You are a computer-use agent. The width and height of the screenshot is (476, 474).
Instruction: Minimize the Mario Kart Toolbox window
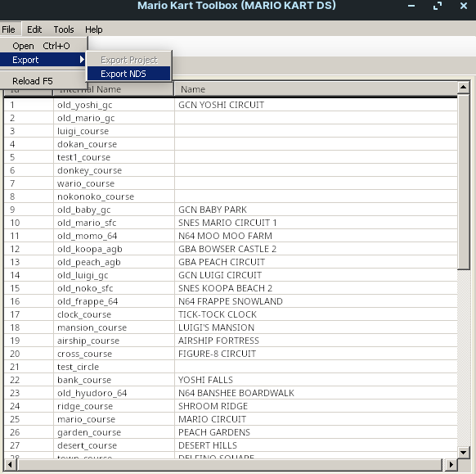(411, 6)
